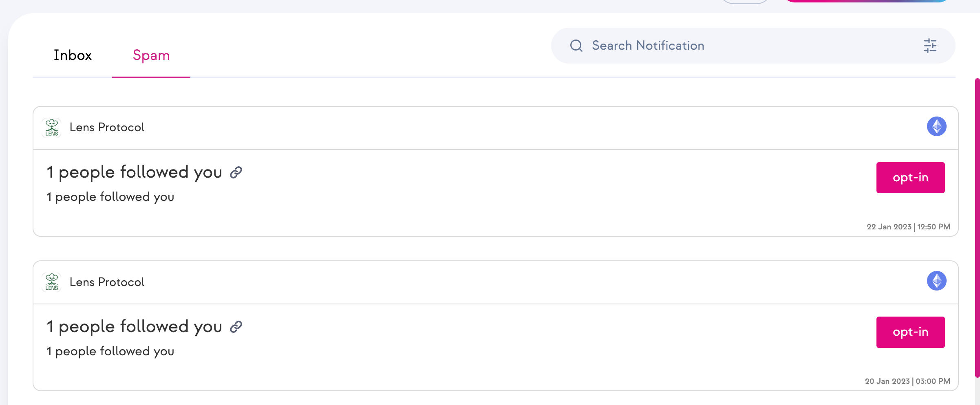
Task: Click Ethereum icon on 20 Jan notification
Action: 937,281
